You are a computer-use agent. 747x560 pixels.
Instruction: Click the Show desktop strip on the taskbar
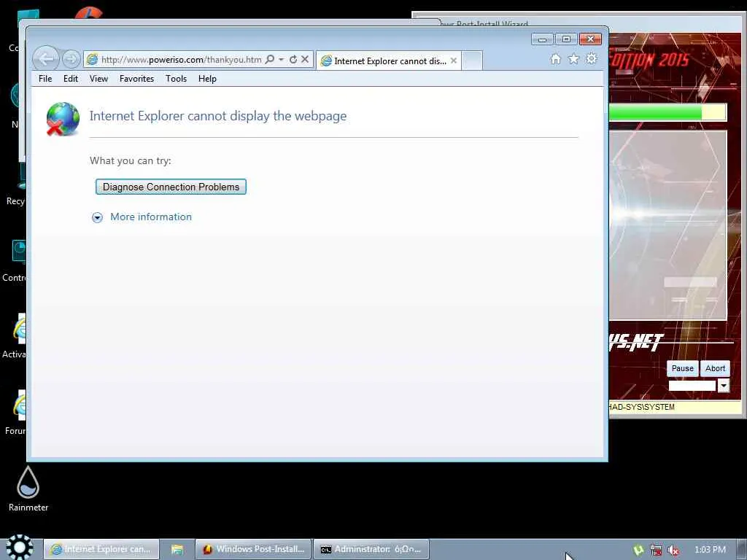click(742, 549)
